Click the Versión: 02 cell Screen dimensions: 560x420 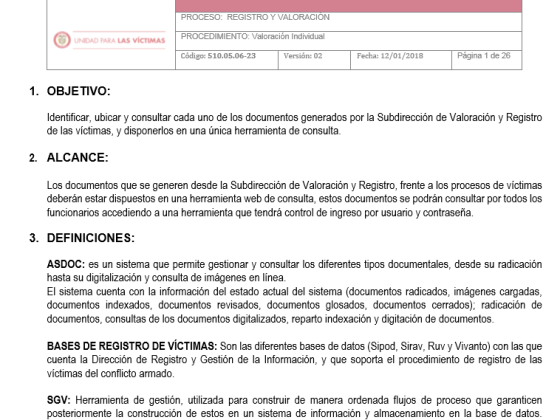click(314, 60)
